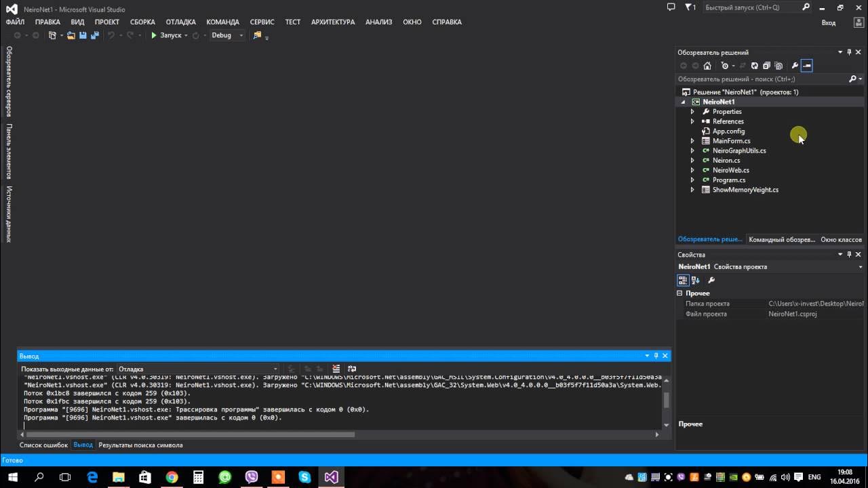The height and width of the screenshot is (488, 868).
Task: Open Properties via wrench icon in Solution Explorer
Action: pos(795,66)
